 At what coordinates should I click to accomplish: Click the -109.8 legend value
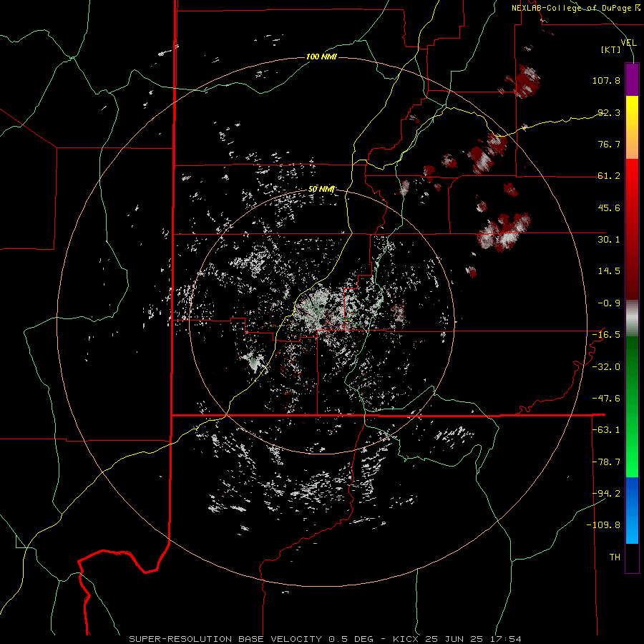pos(603,525)
